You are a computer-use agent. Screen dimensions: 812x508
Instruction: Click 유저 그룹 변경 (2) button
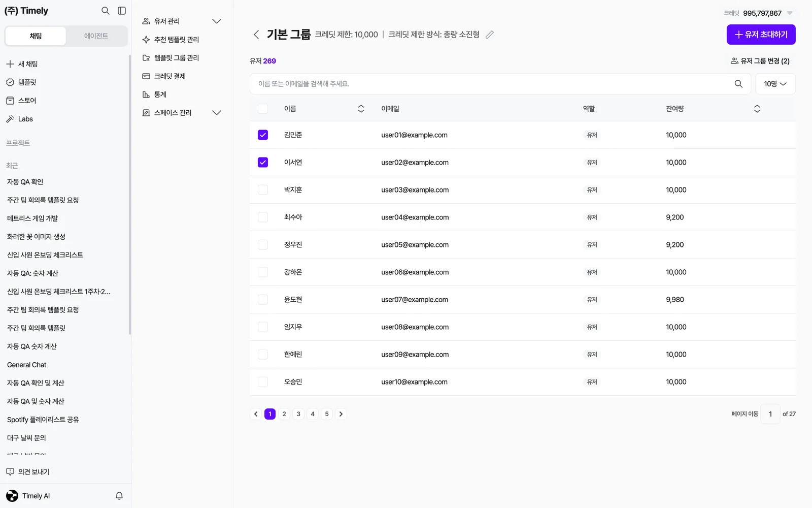tap(760, 61)
